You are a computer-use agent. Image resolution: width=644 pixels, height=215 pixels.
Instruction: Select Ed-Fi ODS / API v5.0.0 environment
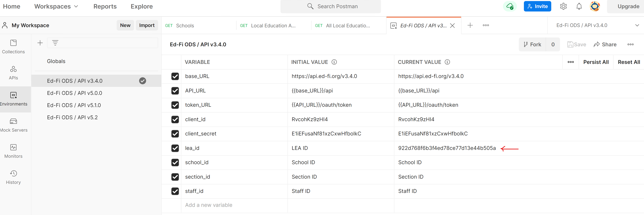tap(96, 93)
